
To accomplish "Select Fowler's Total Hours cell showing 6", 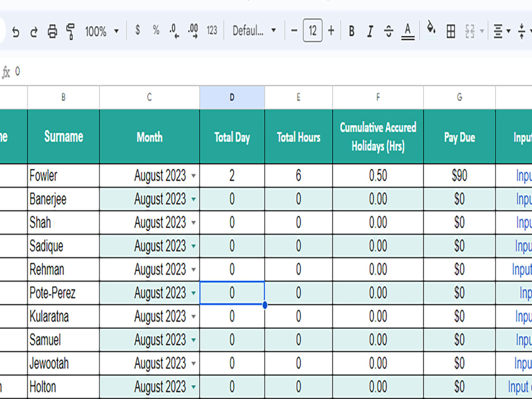I will click(298, 176).
